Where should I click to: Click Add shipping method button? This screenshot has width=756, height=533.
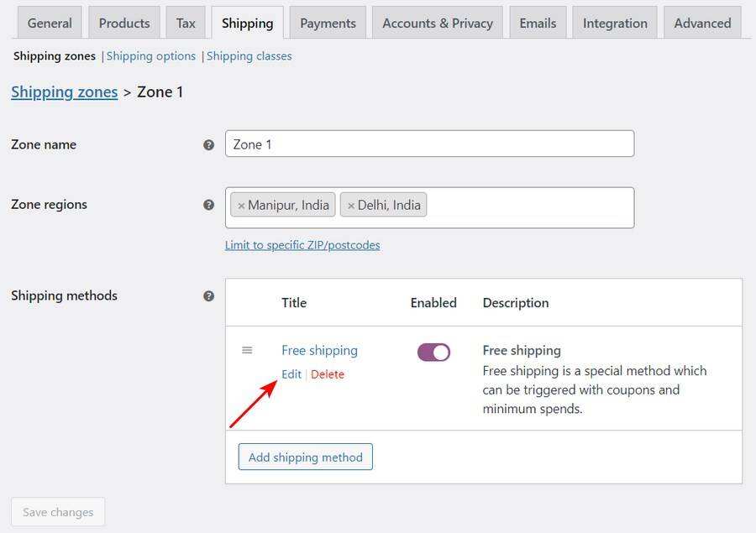point(306,457)
